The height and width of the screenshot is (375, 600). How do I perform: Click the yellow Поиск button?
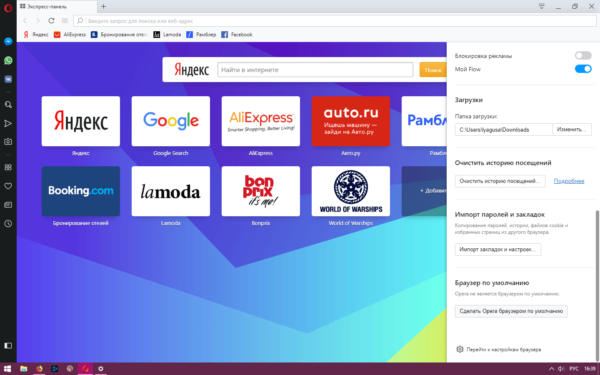(433, 70)
